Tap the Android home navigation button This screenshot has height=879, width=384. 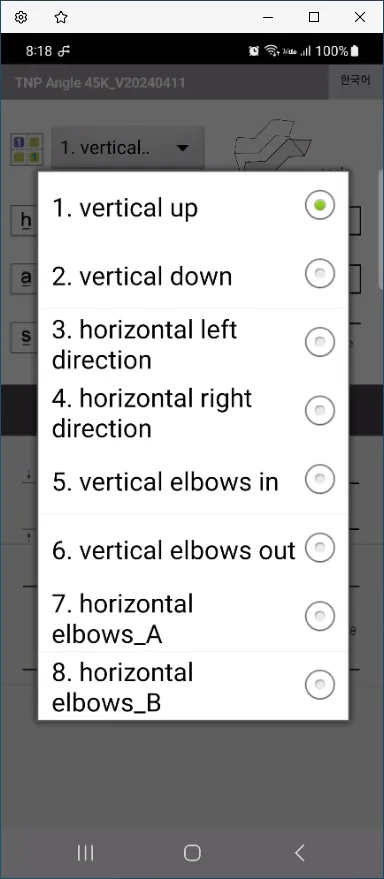tap(192, 853)
